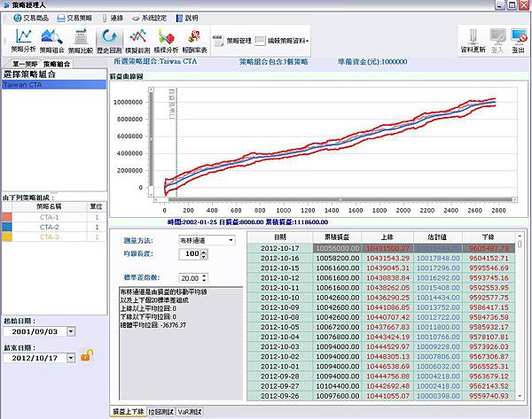Increase the 均線長度 value with up arrow

pyautogui.click(x=204, y=252)
